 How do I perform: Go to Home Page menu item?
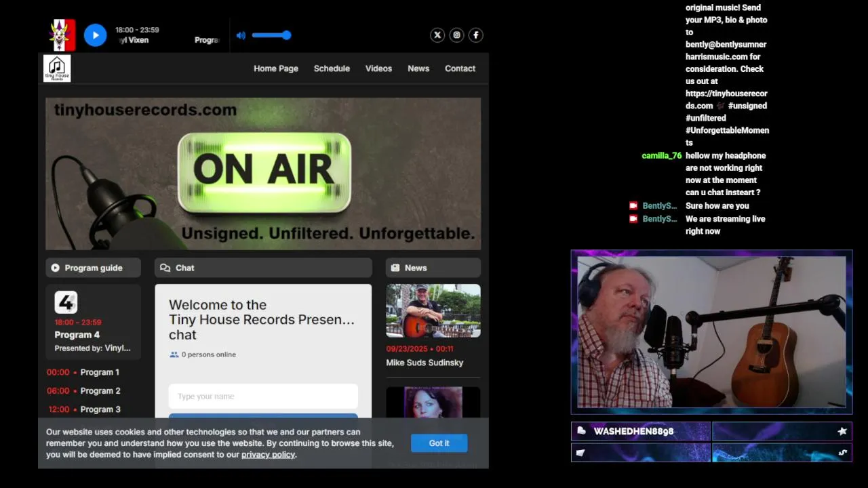276,68
